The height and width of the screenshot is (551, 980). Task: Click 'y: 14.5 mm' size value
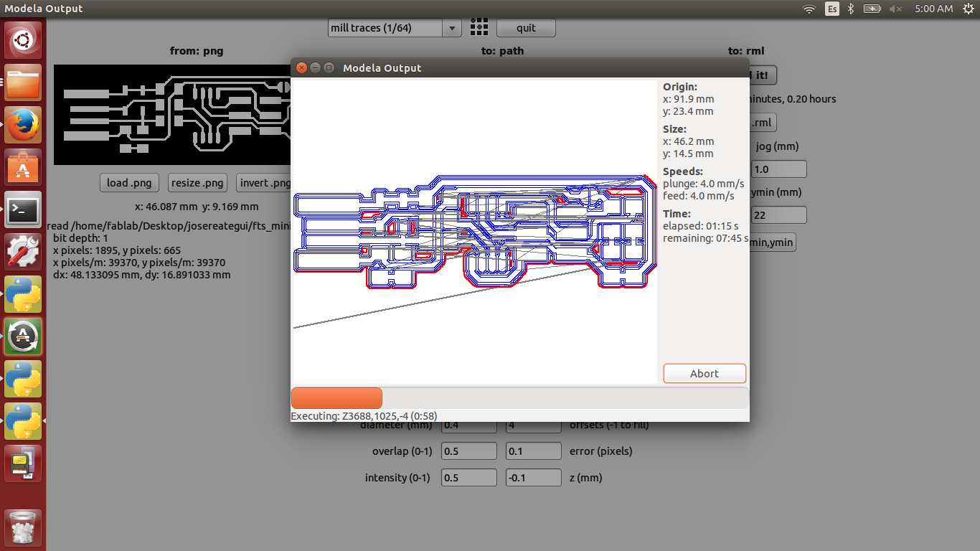(688, 154)
